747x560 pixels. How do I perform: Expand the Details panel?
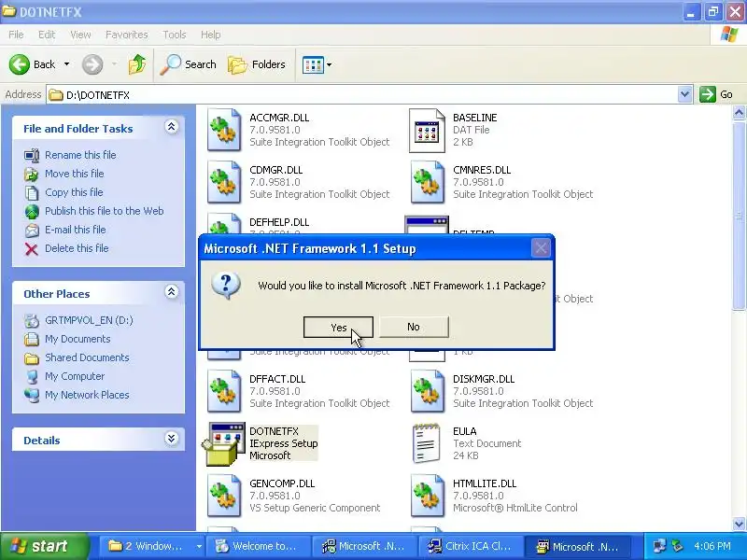(x=172, y=439)
